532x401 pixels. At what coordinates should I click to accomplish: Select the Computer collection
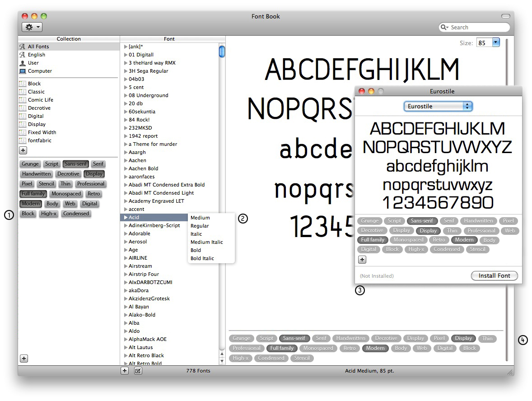(69, 71)
